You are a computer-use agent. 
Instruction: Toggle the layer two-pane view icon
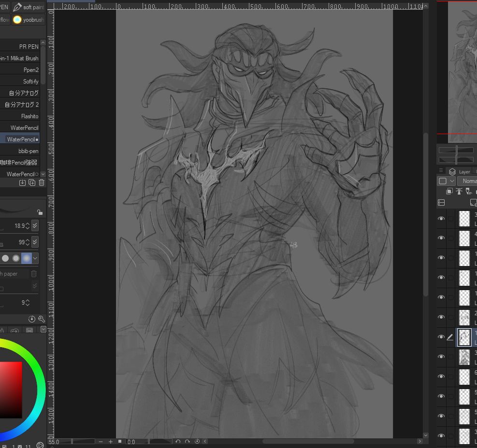[441, 202]
